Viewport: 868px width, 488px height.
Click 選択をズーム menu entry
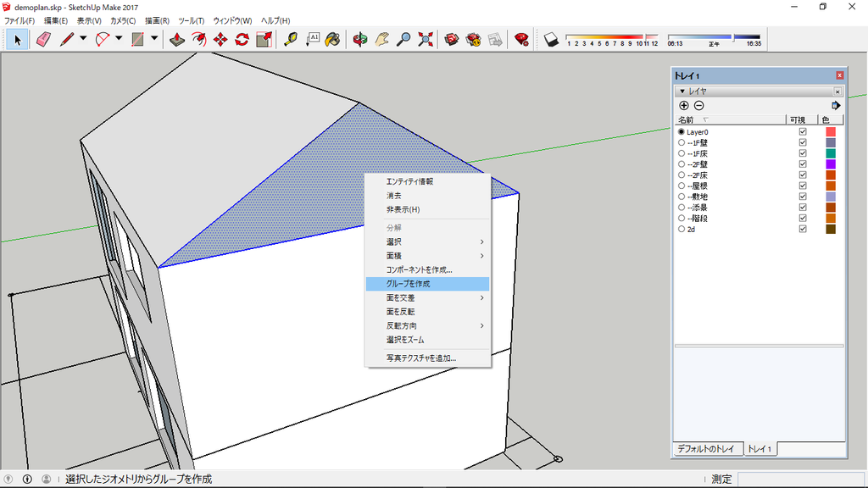pyautogui.click(x=427, y=340)
